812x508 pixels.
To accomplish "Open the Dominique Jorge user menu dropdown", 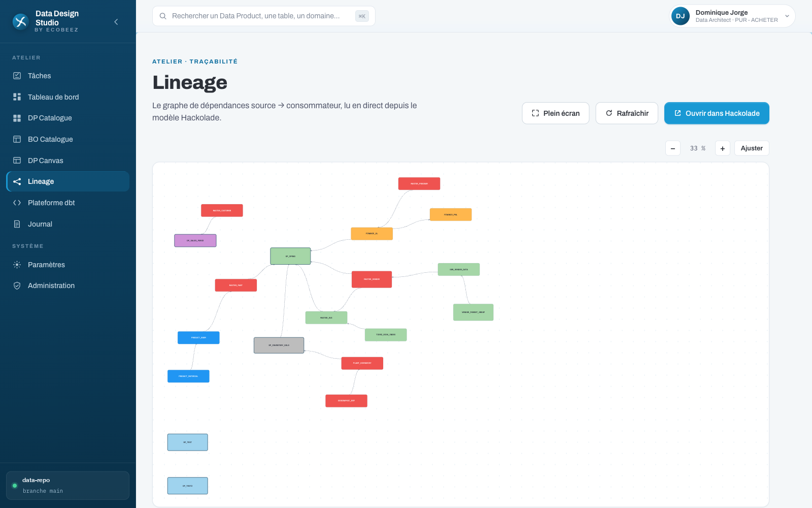I will (732, 16).
